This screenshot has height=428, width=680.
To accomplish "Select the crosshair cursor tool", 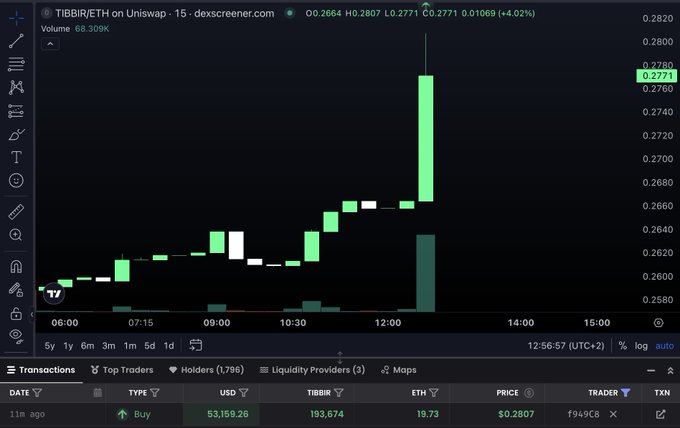I will pyautogui.click(x=16, y=18).
